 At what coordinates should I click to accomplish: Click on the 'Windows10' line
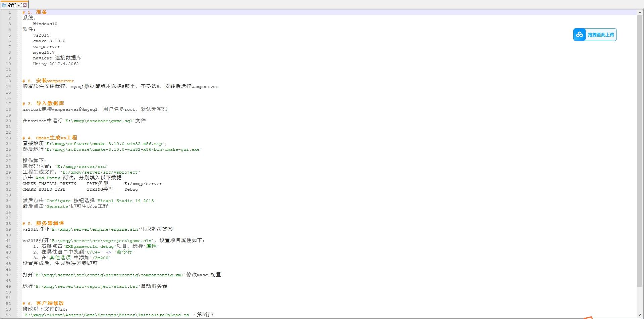point(45,24)
